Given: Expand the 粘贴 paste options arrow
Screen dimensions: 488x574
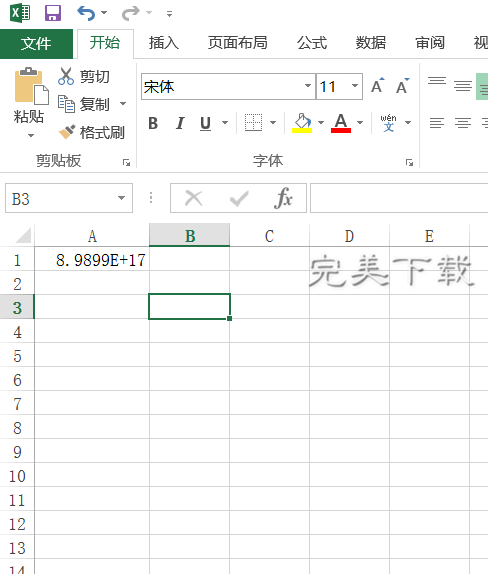Looking at the screenshot, I should (30, 135).
